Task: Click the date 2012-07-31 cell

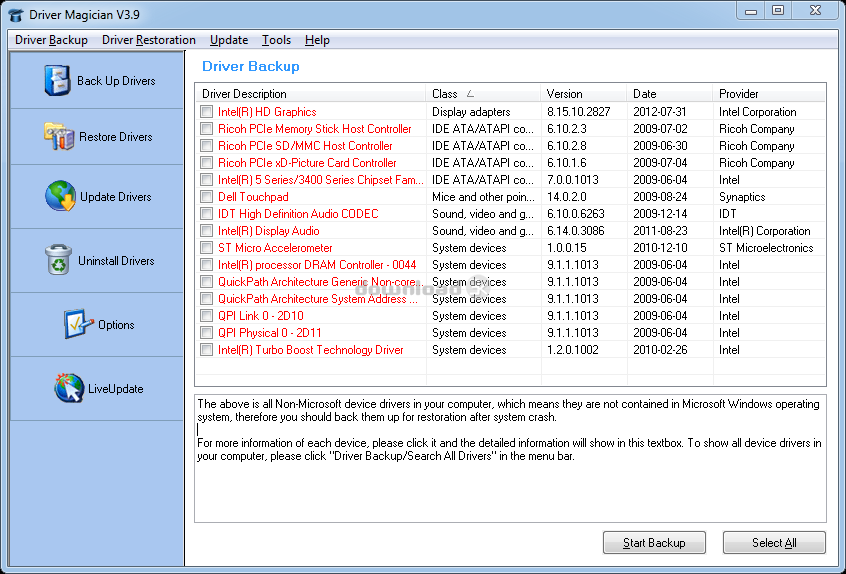Action: (x=660, y=112)
